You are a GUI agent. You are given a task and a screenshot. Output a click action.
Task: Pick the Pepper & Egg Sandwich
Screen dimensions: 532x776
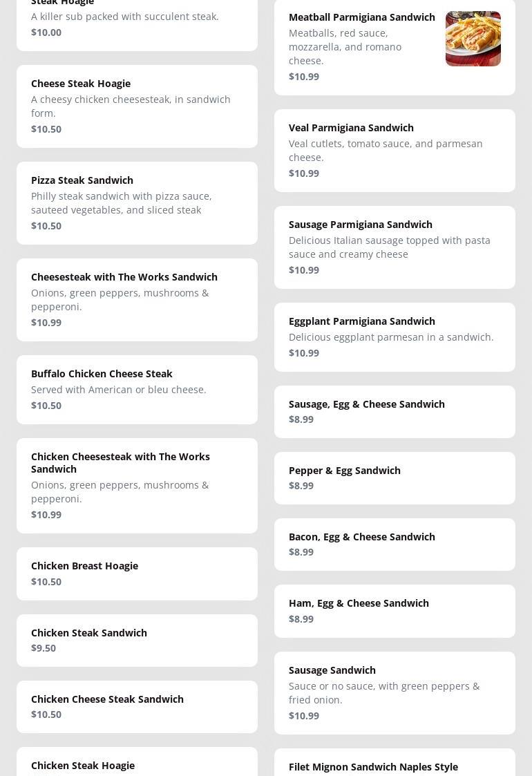(x=395, y=477)
